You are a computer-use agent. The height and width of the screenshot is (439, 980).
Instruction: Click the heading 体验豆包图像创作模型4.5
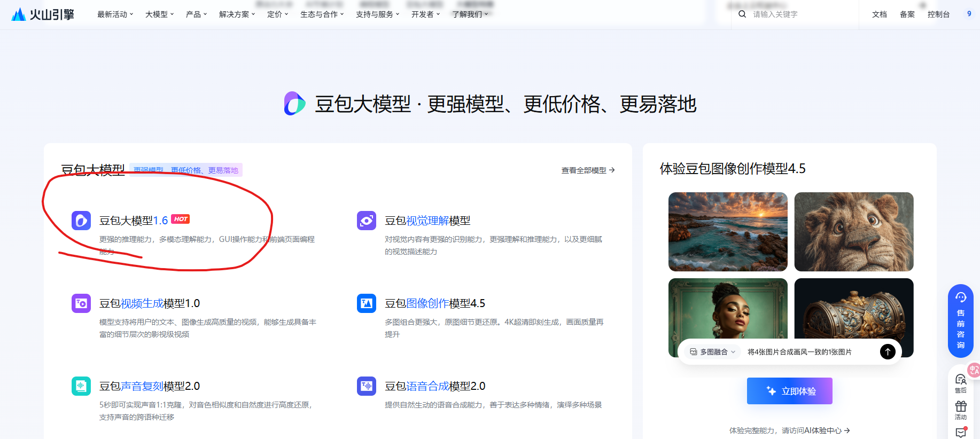click(733, 169)
